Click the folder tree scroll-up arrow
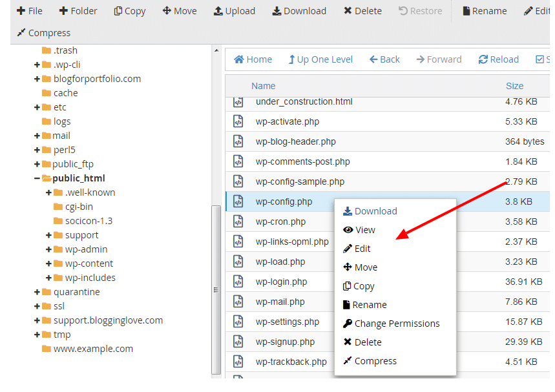 click(216, 50)
